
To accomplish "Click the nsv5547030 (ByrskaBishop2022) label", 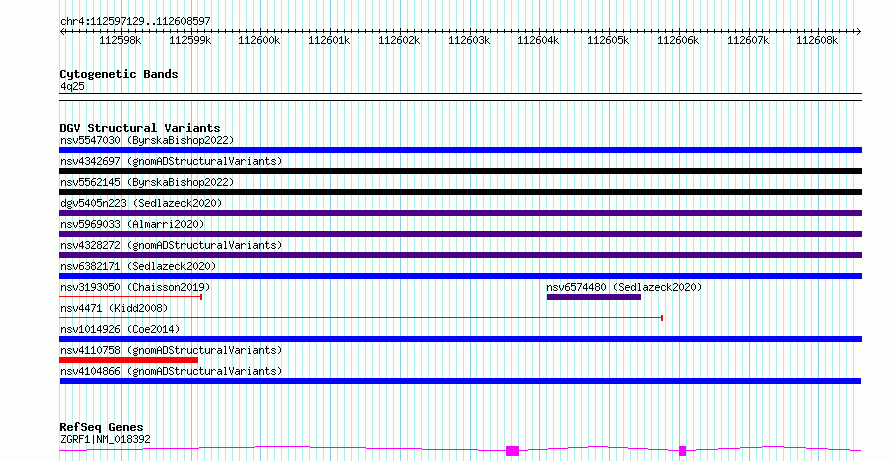I will [x=147, y=140].
